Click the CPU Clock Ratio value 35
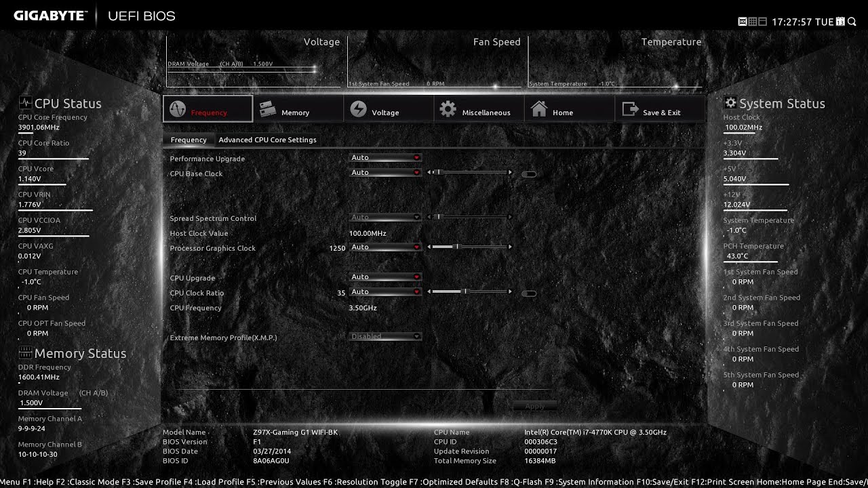The width and height of the screenshot is (868, 488). coord(341,293)
